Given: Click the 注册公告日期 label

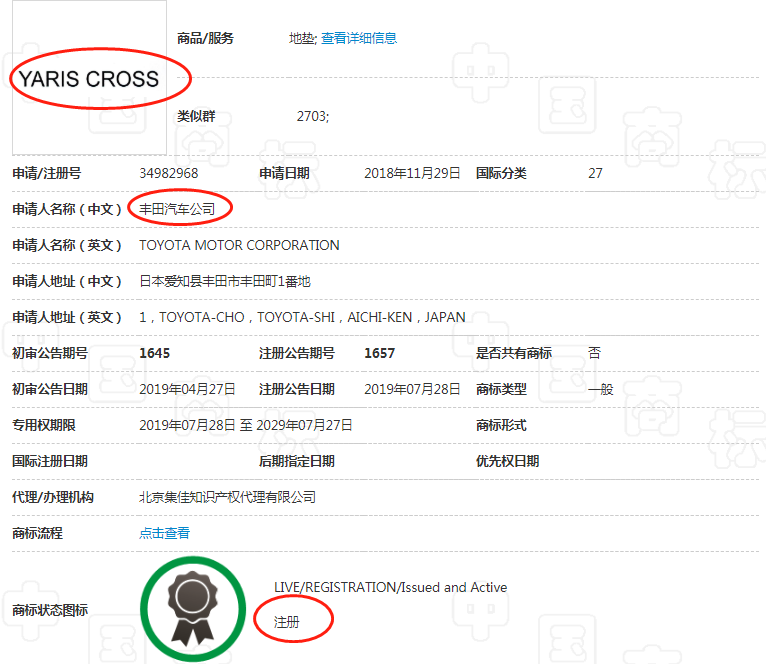Looking at the screenshot, I should (x=297, y=389).
